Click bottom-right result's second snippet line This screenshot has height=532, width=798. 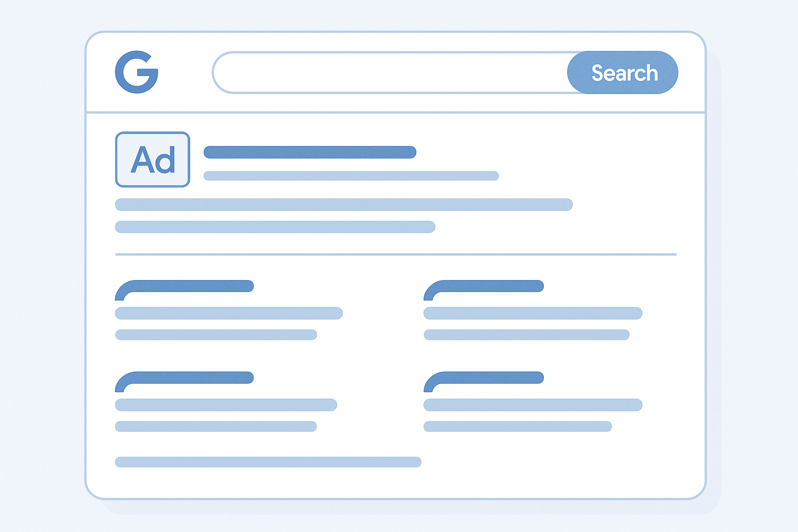pyautogui.click(x=517, y=427)
